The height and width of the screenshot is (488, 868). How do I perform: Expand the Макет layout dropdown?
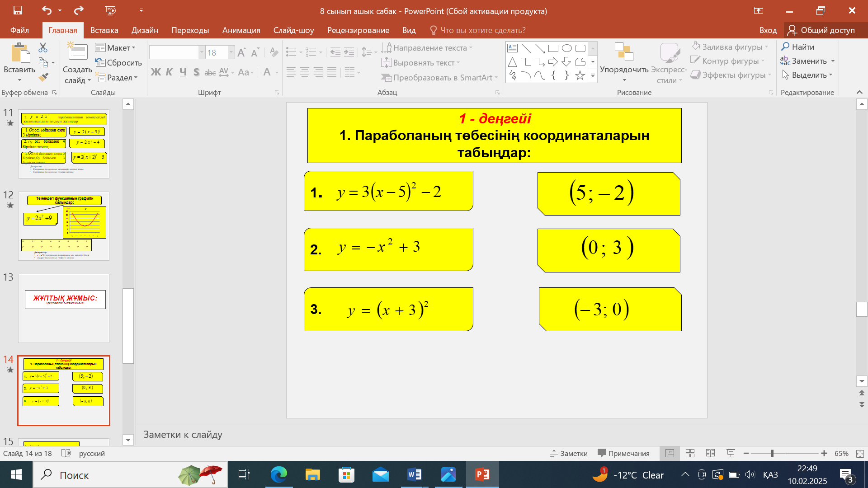(115, 47)
